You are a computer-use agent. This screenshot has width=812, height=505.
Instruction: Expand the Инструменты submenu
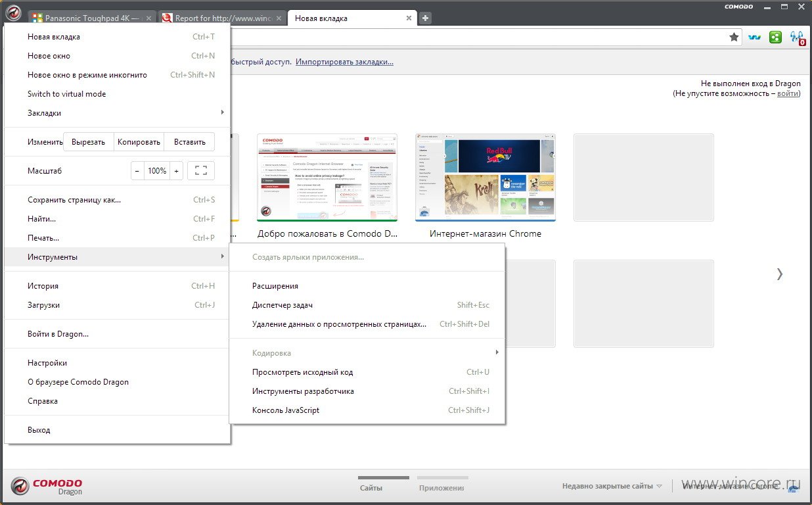[117, 257]
